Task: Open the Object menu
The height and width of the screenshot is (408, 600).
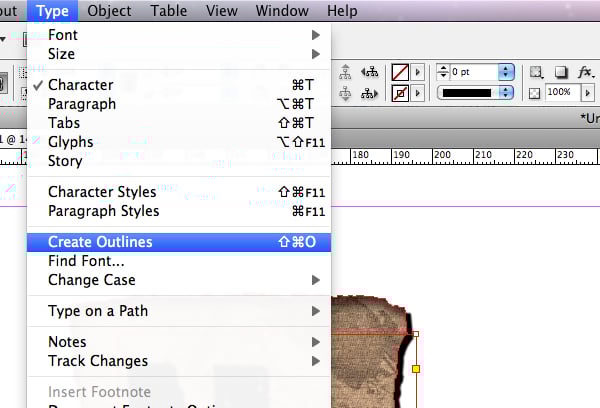Action: (x=109, y=11)
